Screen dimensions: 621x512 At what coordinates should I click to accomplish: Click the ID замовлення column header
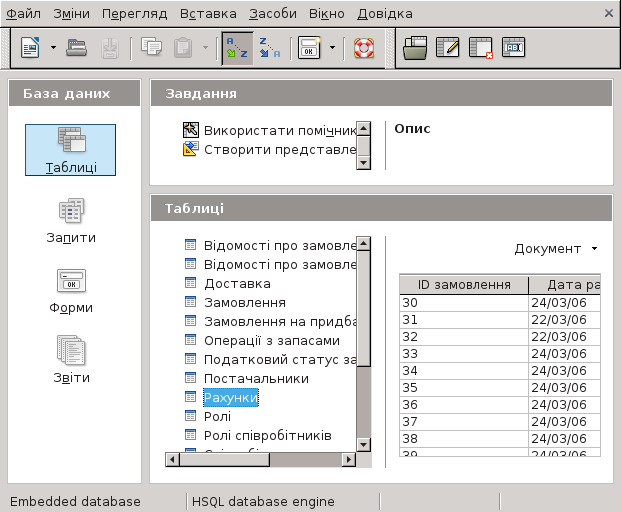coord(464,285)
